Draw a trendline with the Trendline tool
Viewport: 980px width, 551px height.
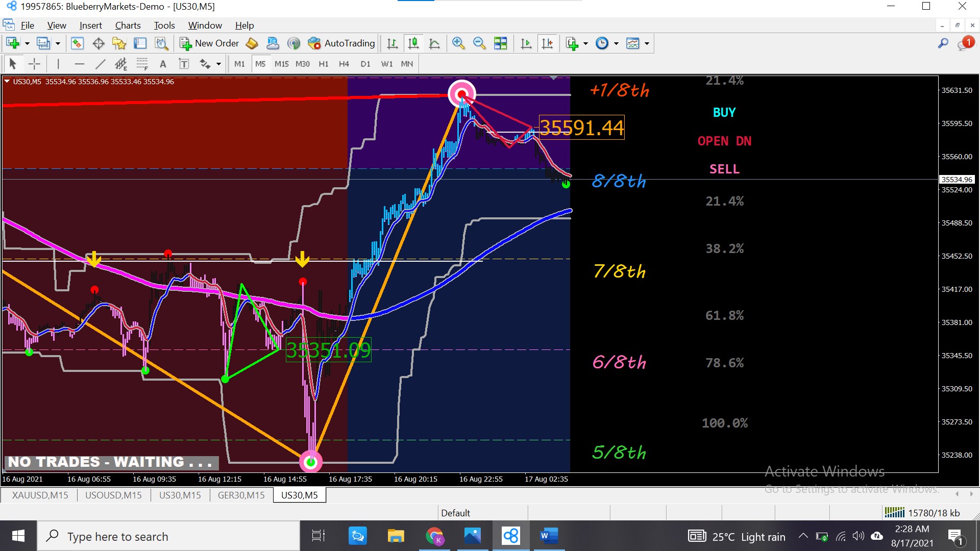pyautogui.click(x=100, y=64)
